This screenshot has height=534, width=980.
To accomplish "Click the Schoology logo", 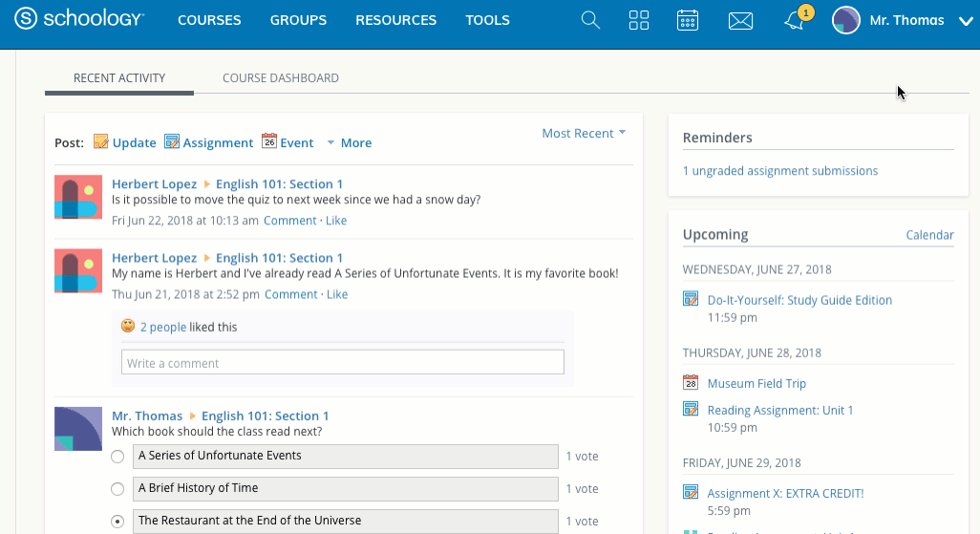I will 79,19.
